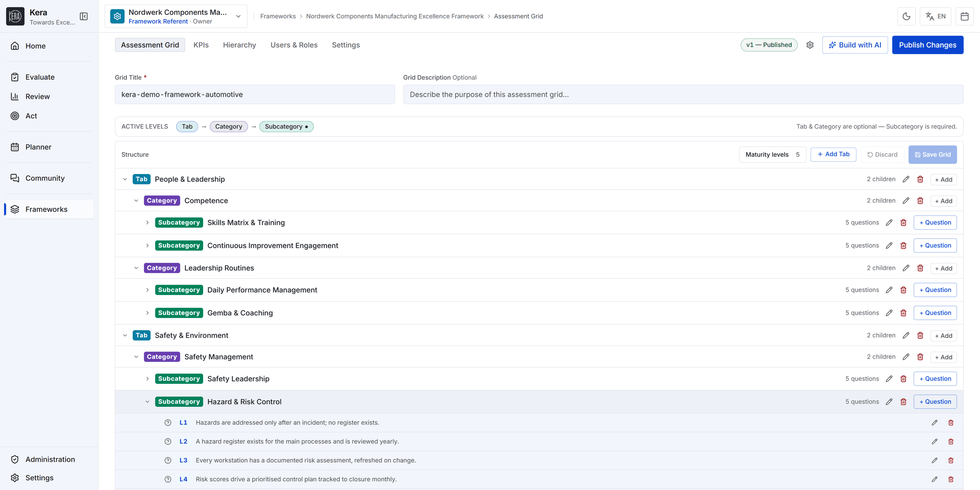Delete Daily Performance Management subcategory

tap(903, 290)
